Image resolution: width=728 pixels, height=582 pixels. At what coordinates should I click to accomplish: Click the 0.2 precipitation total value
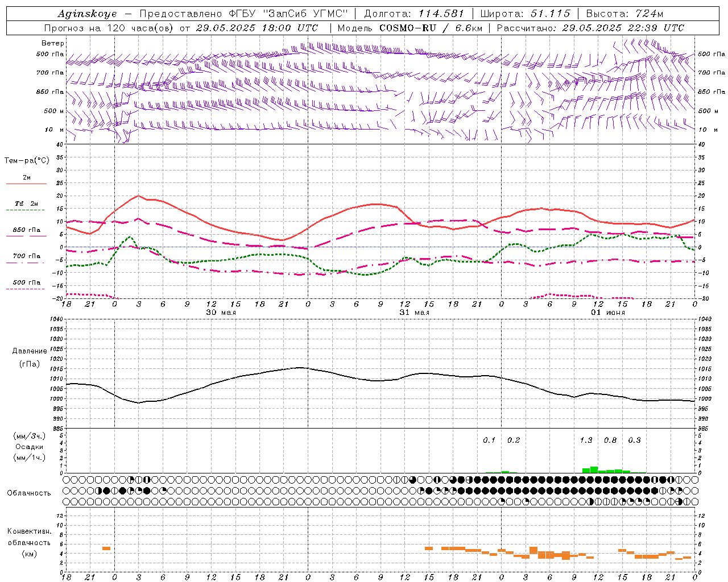[514, 440]
